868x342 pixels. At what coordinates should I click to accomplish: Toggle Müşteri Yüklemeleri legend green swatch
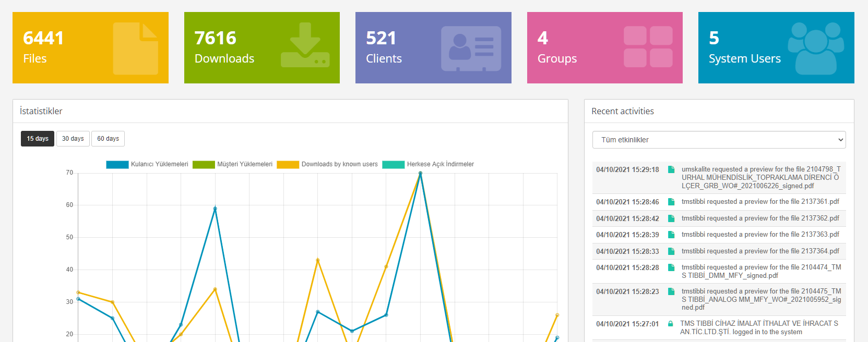(204, 164)
